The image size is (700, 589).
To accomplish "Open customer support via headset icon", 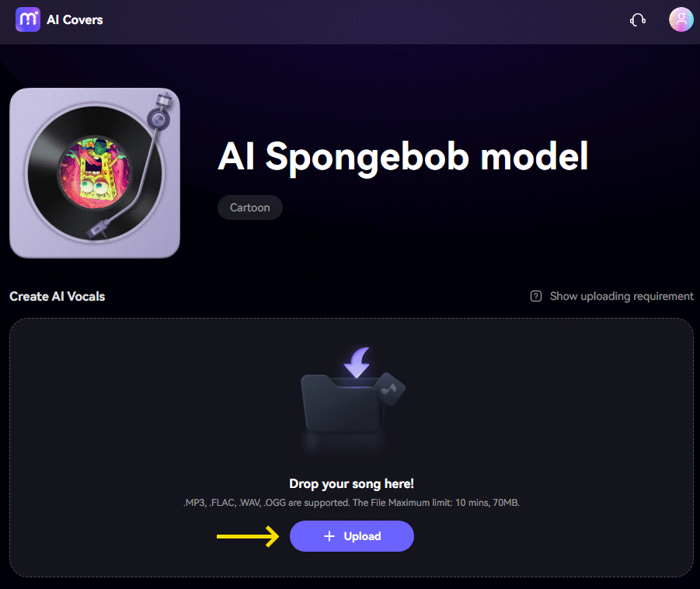I will 638,20.
